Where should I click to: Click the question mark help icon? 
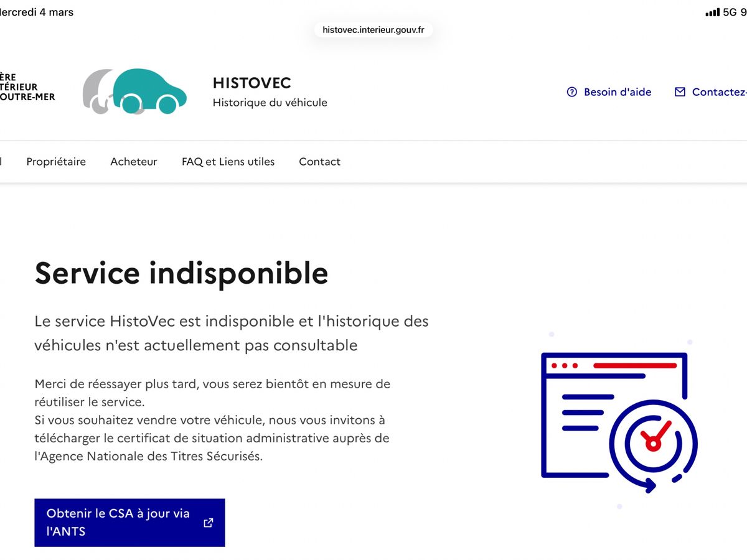pyautogui.click(x=572, y=92)
